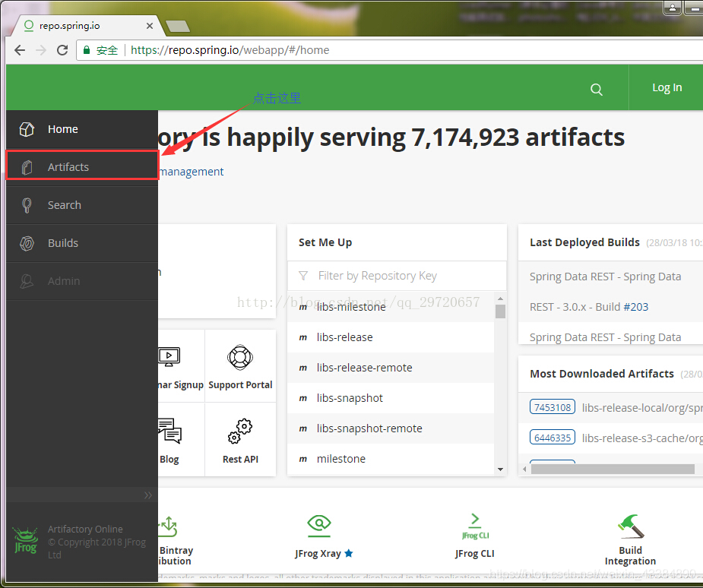The width and height of the screenshot is (703, 588).
Task: Click the Rest API label
Action: 240,460
